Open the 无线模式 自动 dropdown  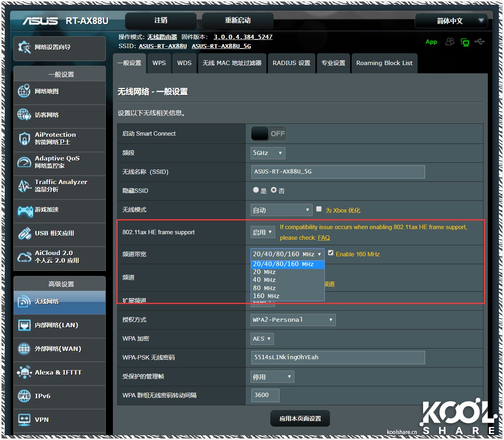coord(281,210)
